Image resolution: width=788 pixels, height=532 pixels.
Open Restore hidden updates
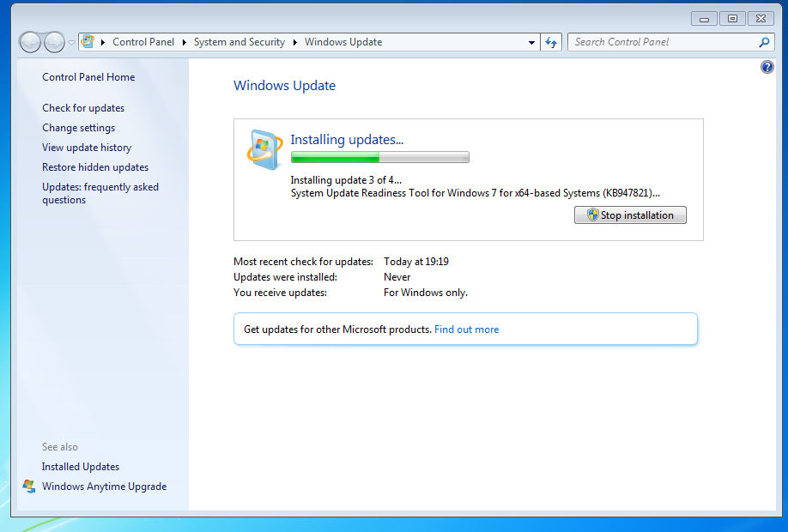point(95,166)
